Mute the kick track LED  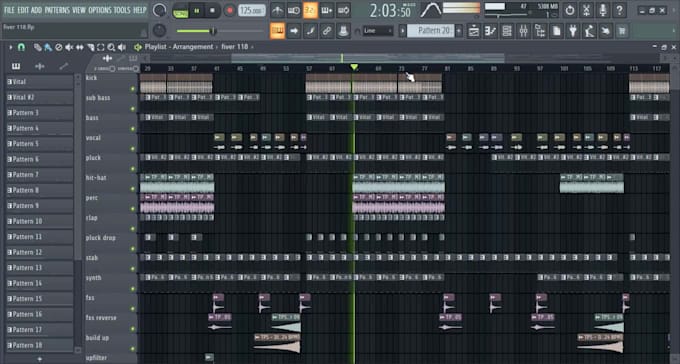[x=133, y=89]
